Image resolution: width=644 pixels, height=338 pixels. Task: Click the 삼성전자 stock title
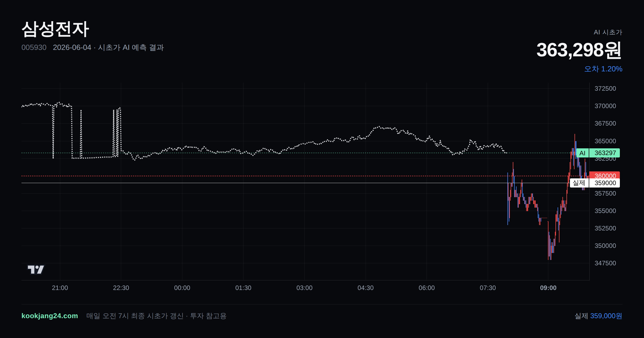(x=55, y=29)
